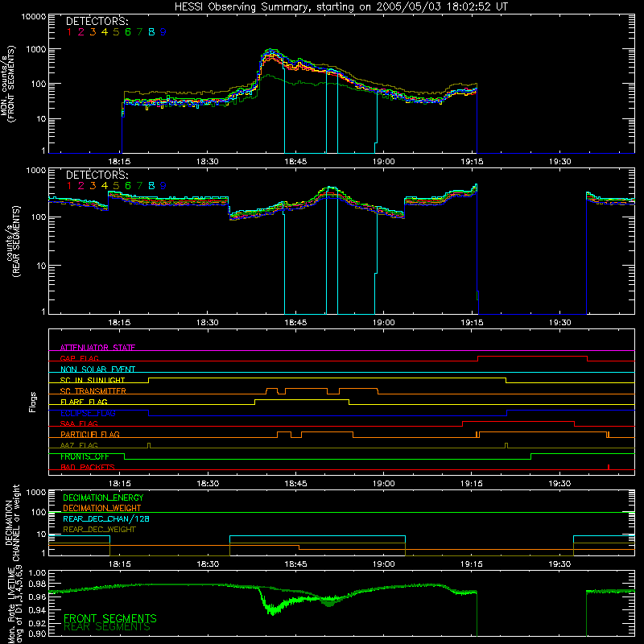Click detector 7 in the front segments legend
644x644 pixels.
pyautogui.click(x=139, y=32)
